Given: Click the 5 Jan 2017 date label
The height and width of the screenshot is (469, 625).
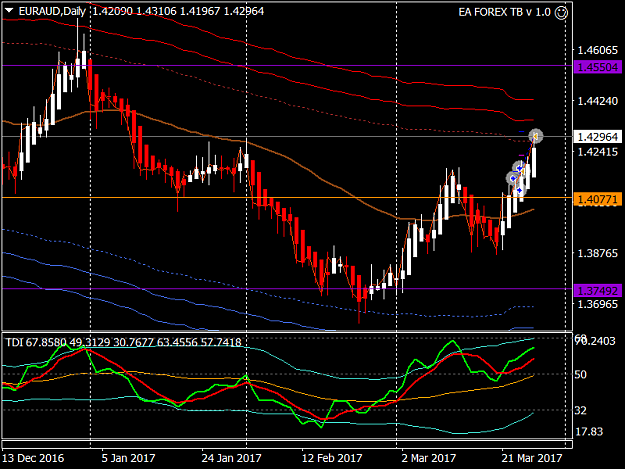Looking at the screenshot, I should (128, 458).
